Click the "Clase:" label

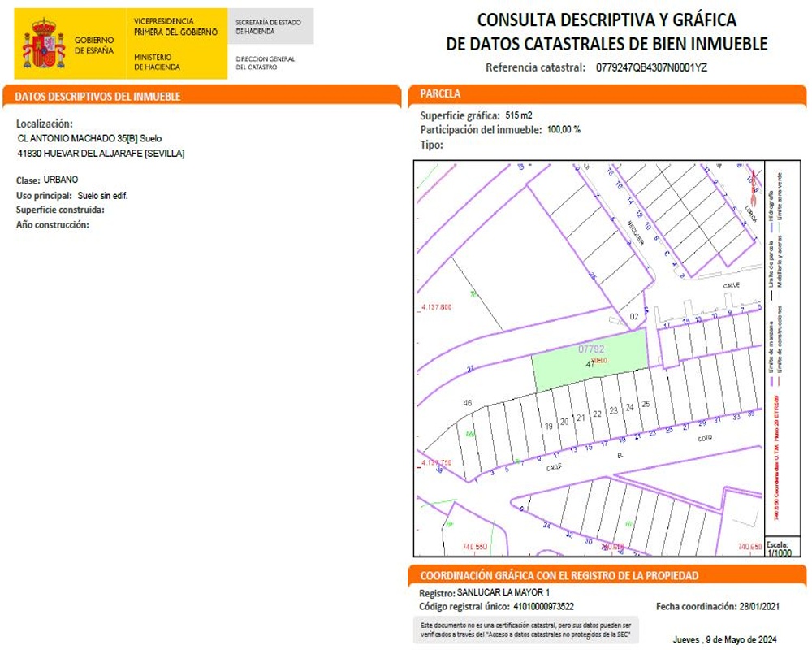pos(28,180)
